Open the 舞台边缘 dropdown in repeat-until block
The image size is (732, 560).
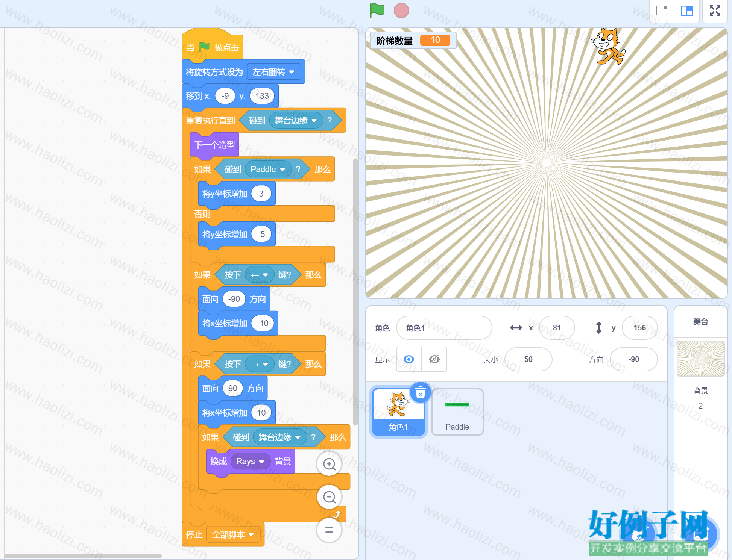point(296,120)
